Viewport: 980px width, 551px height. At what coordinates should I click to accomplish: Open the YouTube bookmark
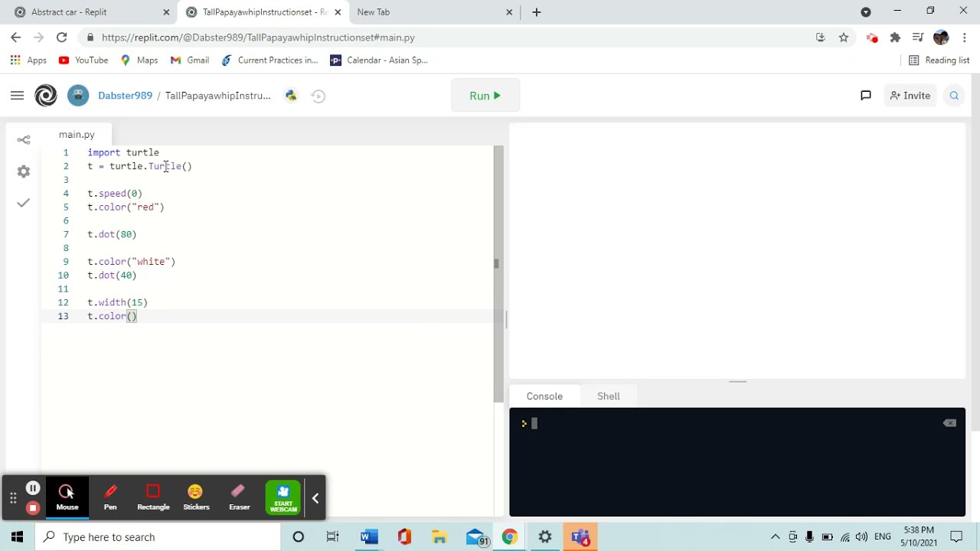[83, 60]
